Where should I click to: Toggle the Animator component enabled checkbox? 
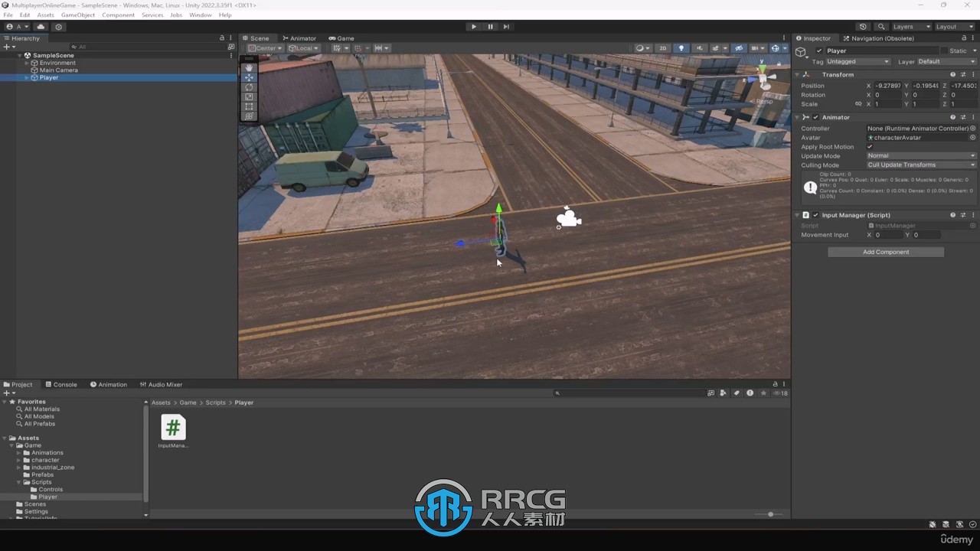tap(815, 117)
